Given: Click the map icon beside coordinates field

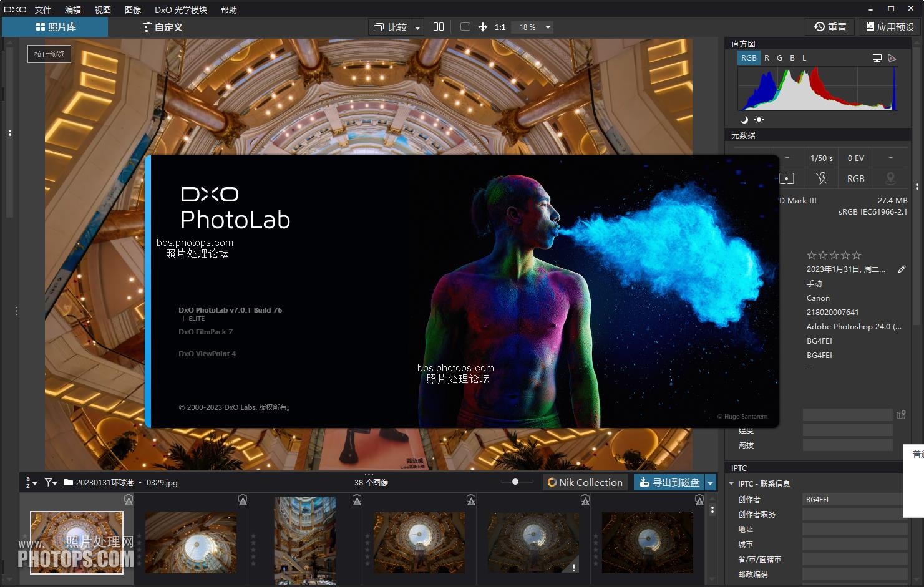Looking at the screenshot, I should click(x=901, y=415).
